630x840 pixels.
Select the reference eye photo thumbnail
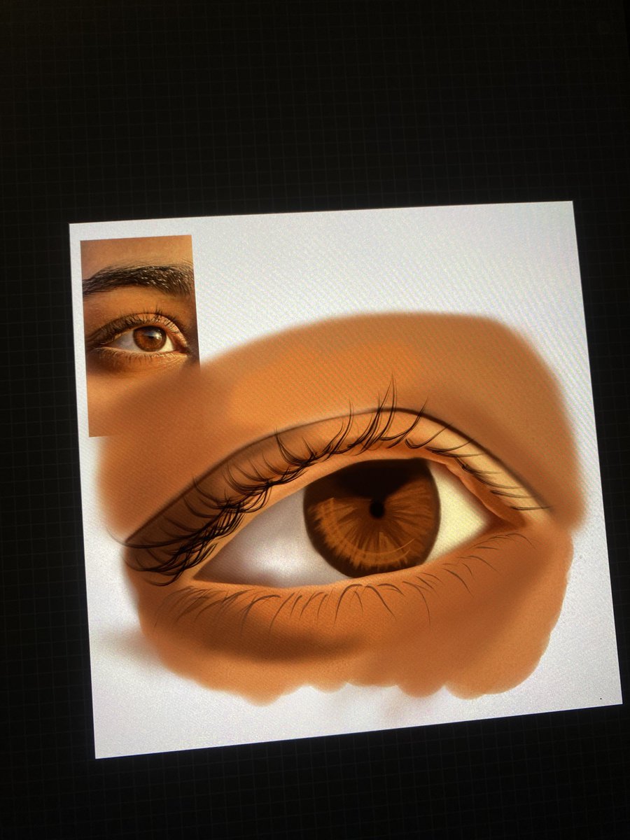[140, 335]
